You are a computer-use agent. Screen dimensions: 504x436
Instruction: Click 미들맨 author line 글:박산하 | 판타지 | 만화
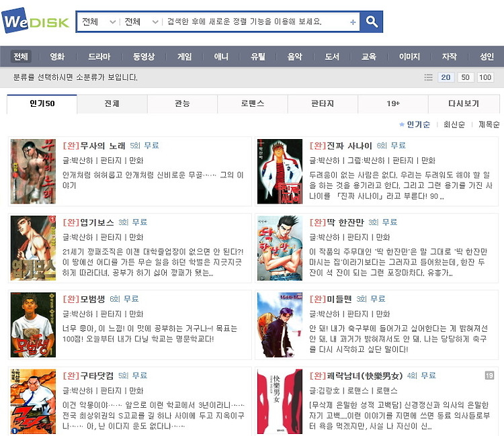coord(349,314)
